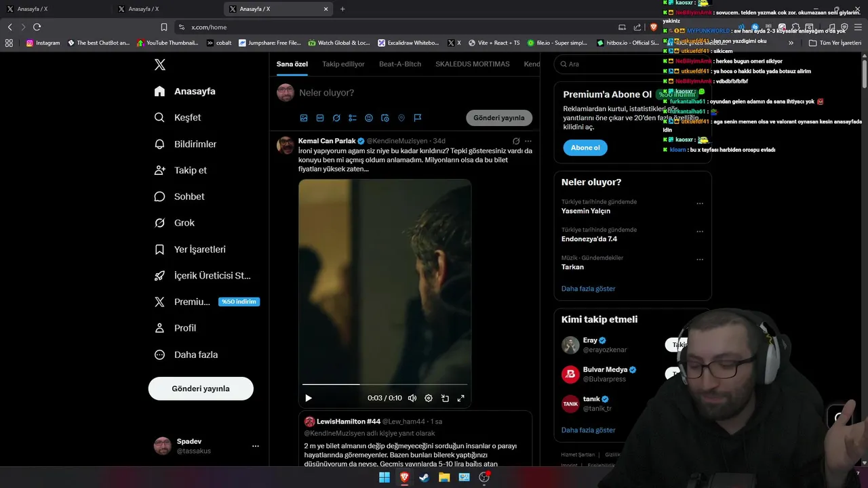The height and width of the screenshot is (488, 868).
Task: Click the flag icon in composer
Action: 418,118
